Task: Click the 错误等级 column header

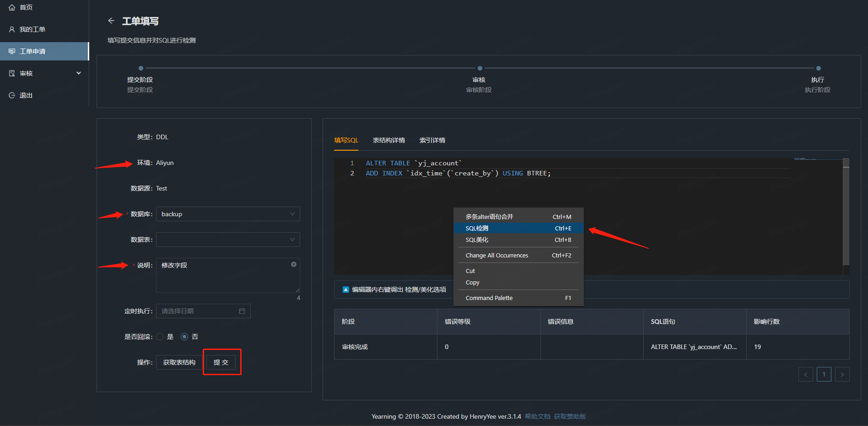Action: (489, 322)
